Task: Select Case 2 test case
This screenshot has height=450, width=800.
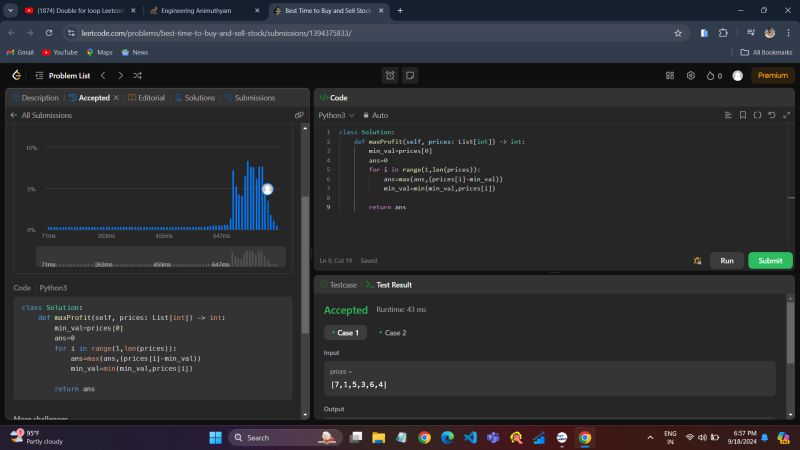Action: coord(391,332)
